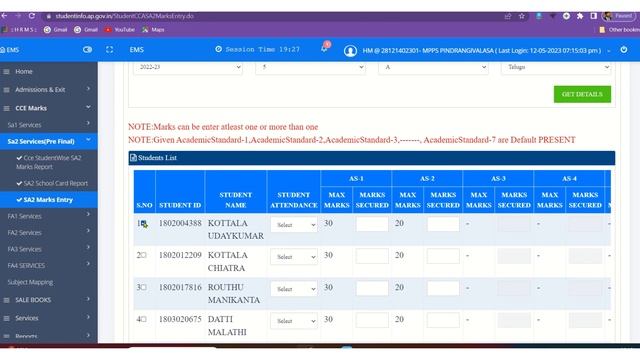The height and width of the screenshot is (360, 640).
Task: Tick the checkbox for DATTI MALATHI row
Action: (x=143, y=320)
